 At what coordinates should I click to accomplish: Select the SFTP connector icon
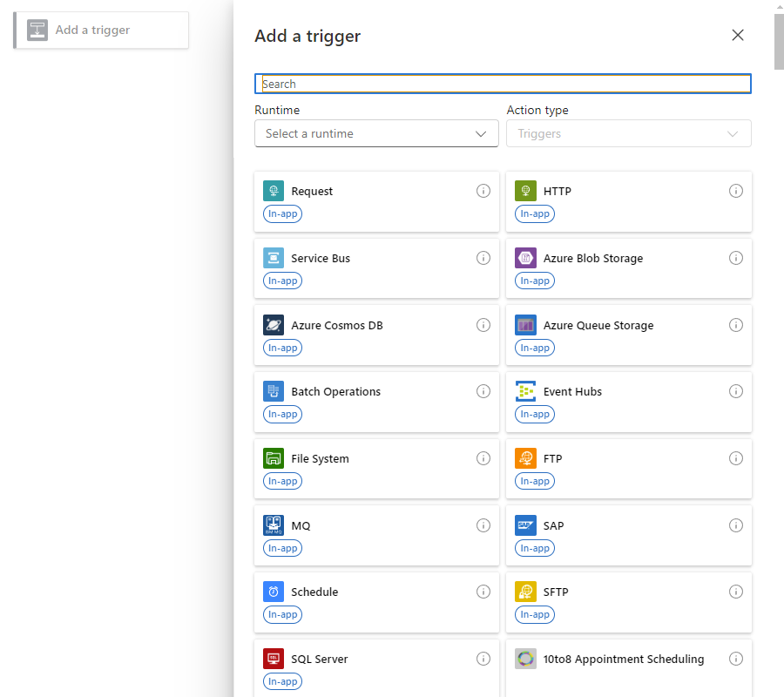[525, 592]
